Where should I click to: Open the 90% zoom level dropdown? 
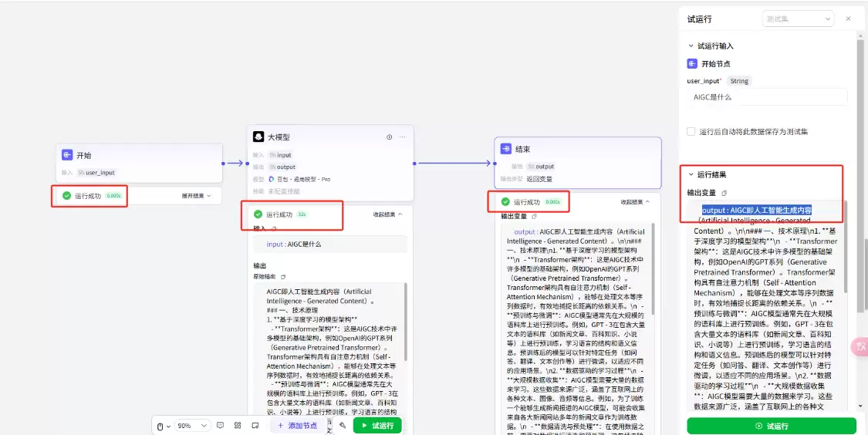tap(193, 426)
